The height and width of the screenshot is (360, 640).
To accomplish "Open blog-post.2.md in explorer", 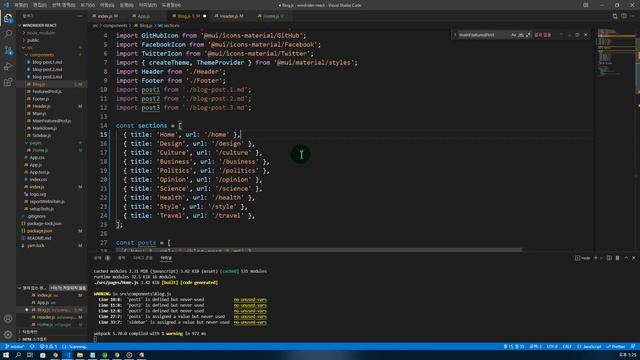I will click(47, 69).
